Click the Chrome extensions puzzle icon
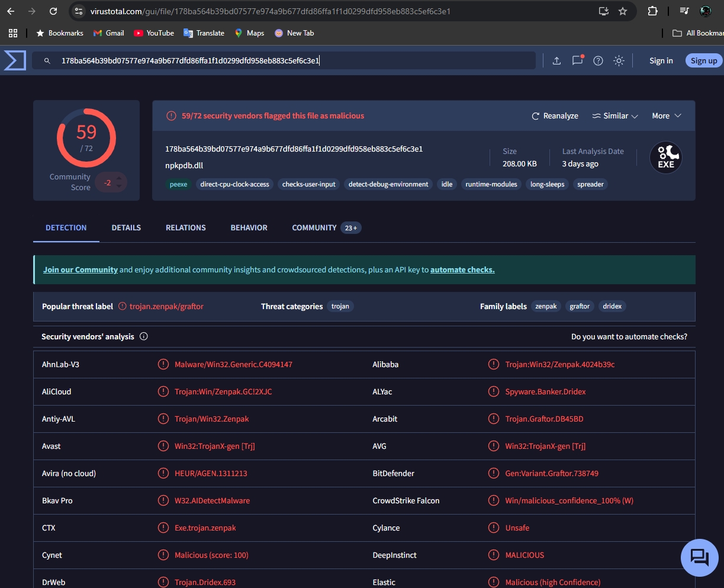This screenshot has width=724, height=588. point(652,11)
